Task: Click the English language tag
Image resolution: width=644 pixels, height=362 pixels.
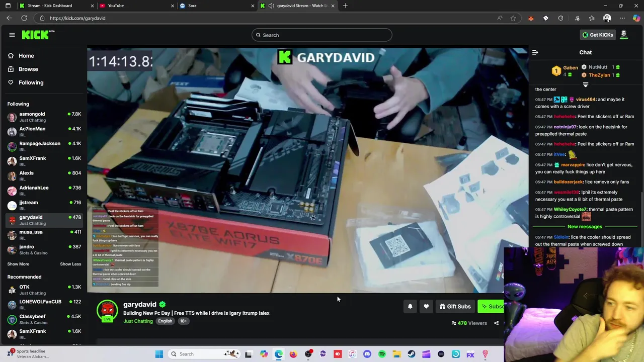Action: pyautogui.click(x=165, y=321)
